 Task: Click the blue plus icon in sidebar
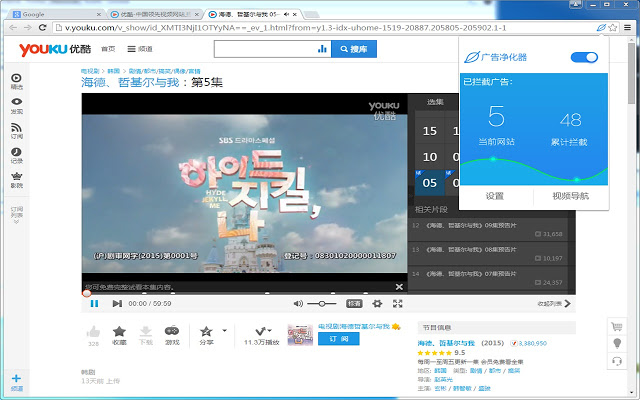pyautogui.click(x=16, y=378)
